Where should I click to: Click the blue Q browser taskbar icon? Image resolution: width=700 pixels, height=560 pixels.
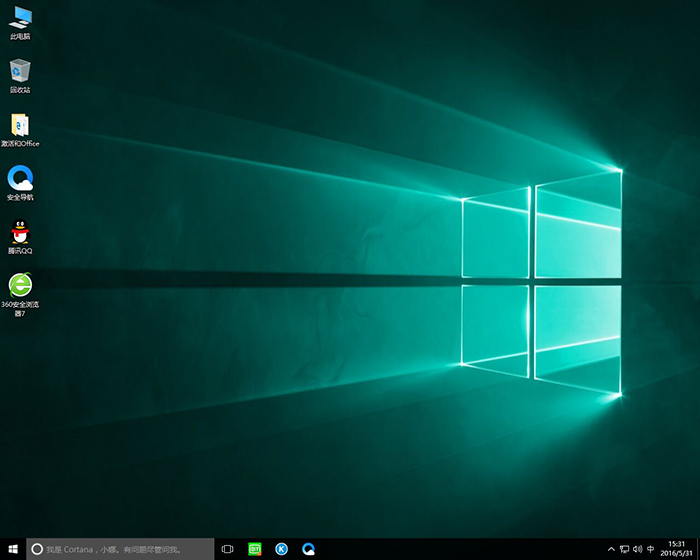click(x=309, y=549)
